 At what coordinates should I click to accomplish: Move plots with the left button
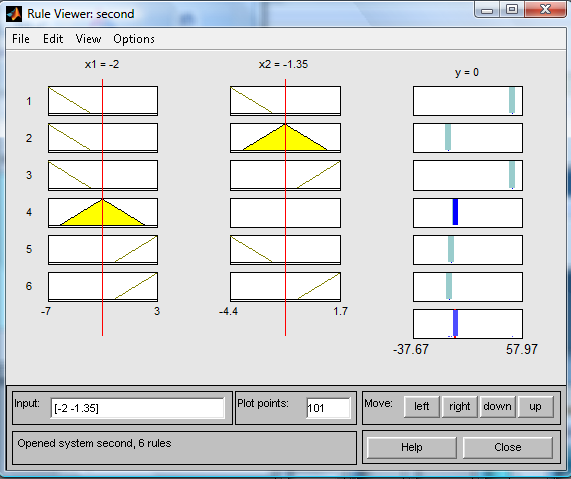(421, 407)
